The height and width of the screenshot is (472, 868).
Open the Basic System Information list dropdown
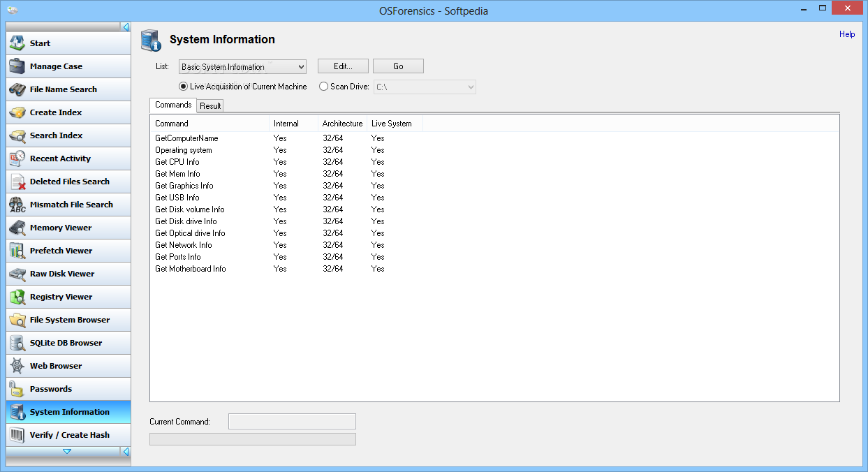(243, 67)
